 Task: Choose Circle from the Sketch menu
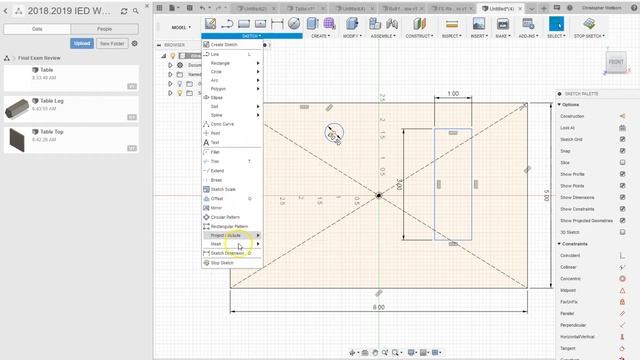coord(232,72)
